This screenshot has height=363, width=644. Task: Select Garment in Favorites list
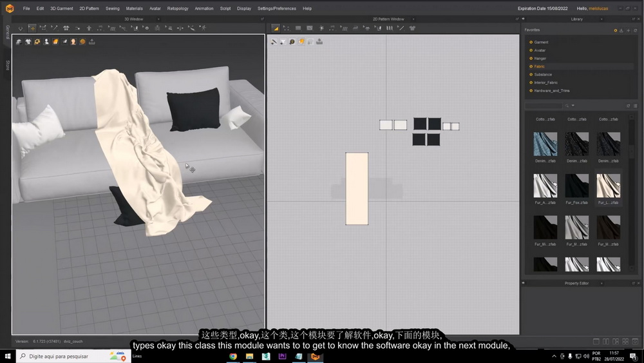tap(541, 42)
